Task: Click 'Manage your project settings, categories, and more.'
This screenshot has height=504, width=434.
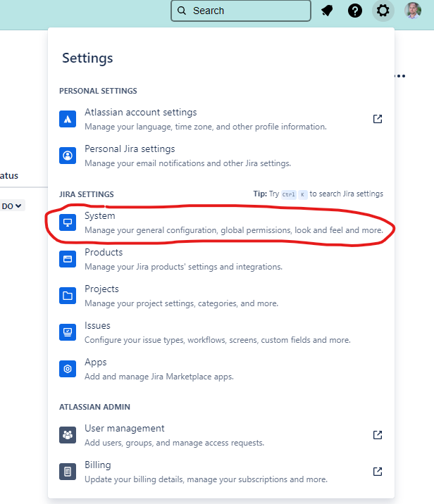Action: point(182,303)
